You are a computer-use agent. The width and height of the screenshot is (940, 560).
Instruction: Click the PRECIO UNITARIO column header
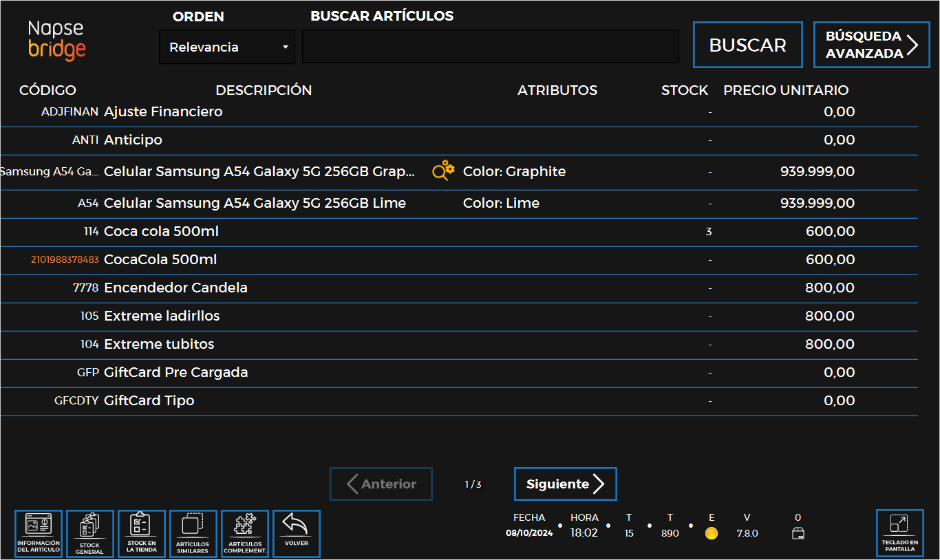coord(786,90)
